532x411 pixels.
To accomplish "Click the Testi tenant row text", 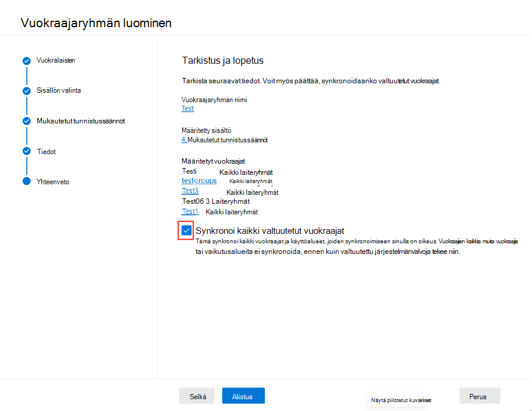I will pyautogui.click(x=189, y=171).
